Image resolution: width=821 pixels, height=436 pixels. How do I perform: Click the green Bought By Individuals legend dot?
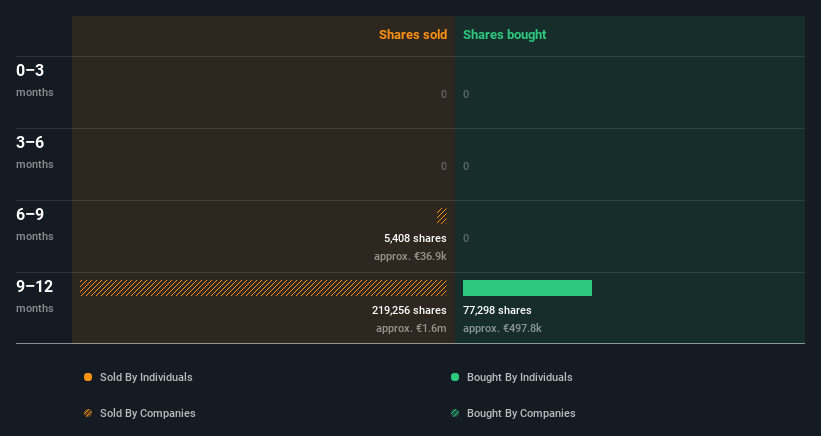click(455, 377)
